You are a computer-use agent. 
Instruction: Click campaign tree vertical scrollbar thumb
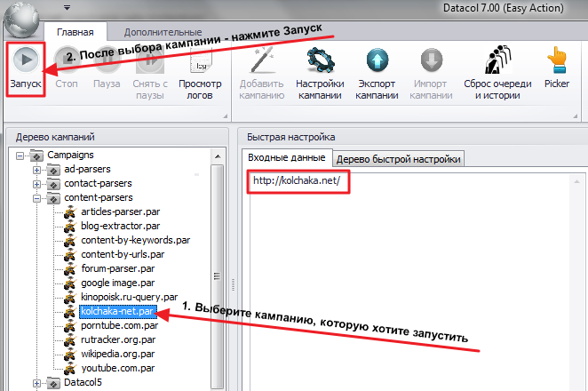pos(217,277)
